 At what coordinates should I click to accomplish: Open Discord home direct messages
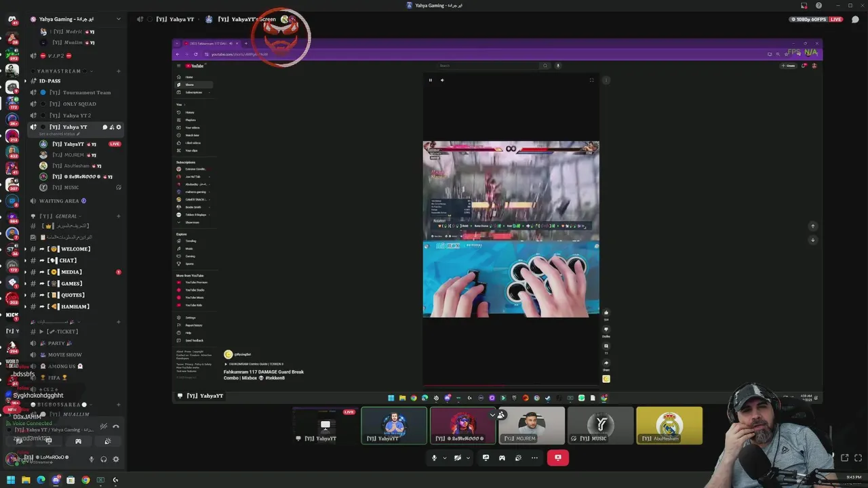point(12,19)
